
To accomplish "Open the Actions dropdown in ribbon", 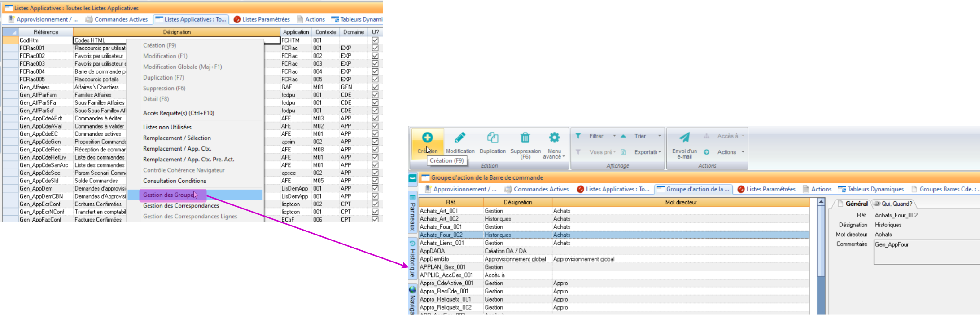I will 743,152.
